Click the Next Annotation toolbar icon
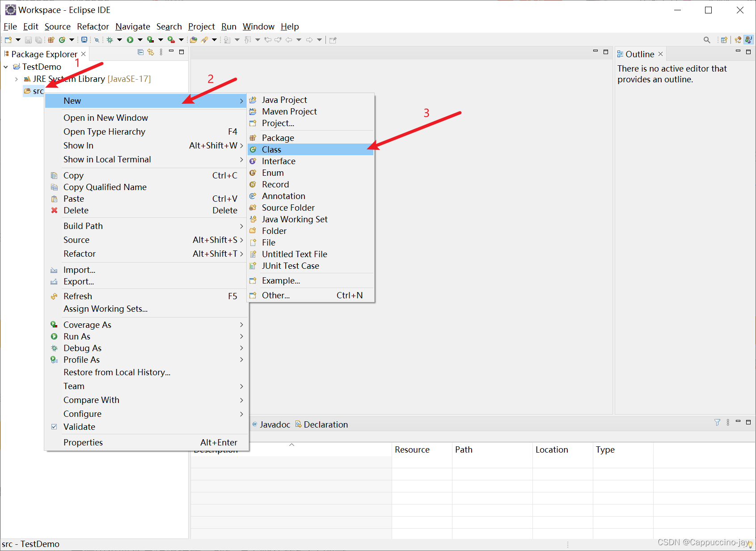The height and width of the screenshot is (551, 756). point(227,40)
